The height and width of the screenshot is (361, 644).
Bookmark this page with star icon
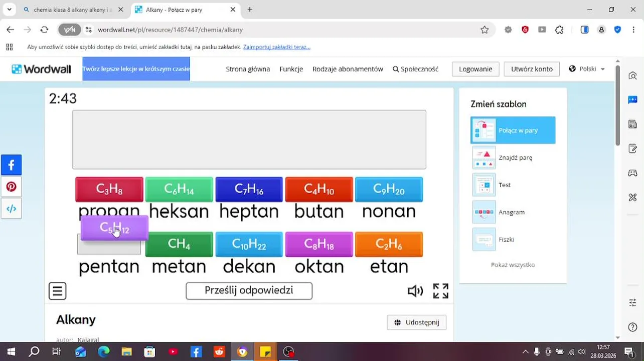(485, 30)
